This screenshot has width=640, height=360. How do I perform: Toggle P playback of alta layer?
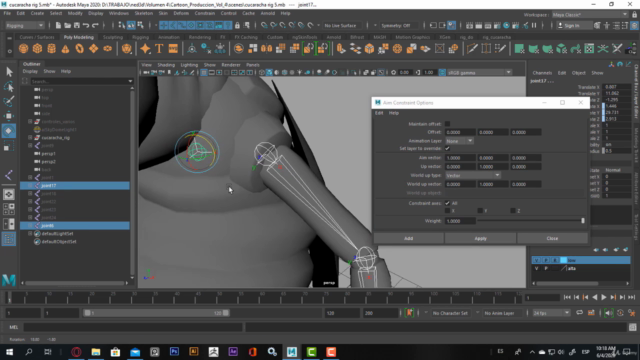546,268
